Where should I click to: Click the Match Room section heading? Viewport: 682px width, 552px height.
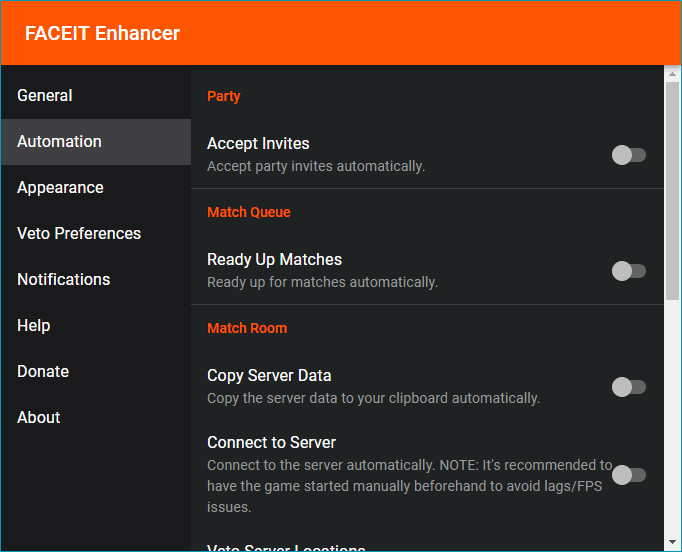click(247, 328)
